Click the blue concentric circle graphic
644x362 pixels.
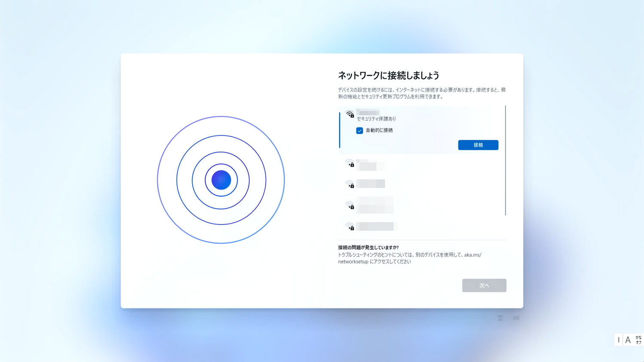(221, 180)
